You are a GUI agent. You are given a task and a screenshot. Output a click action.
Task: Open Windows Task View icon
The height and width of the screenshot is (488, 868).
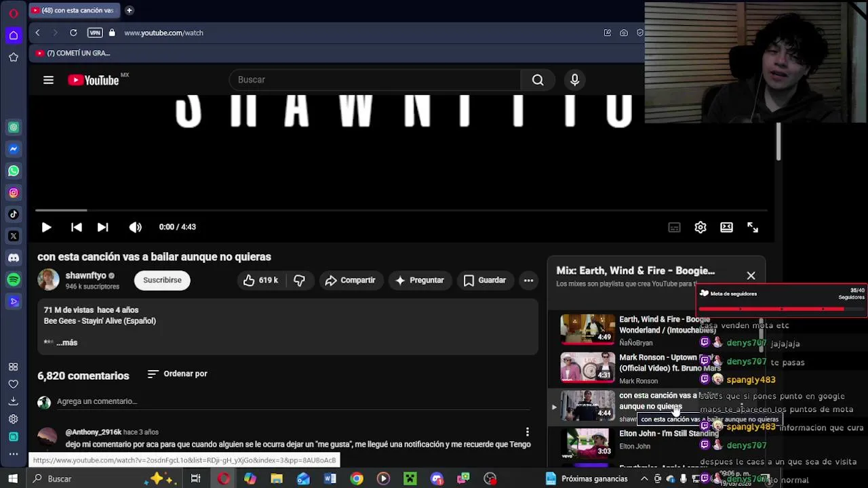click(x=195, y=479)
